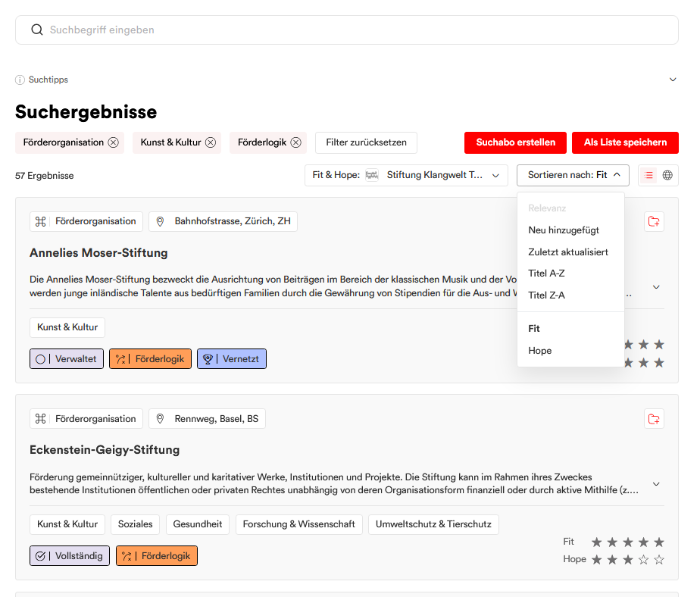
Task: Save Eckenstein-Geigy-Stiftung to folder icon
Action: [654, 419]
